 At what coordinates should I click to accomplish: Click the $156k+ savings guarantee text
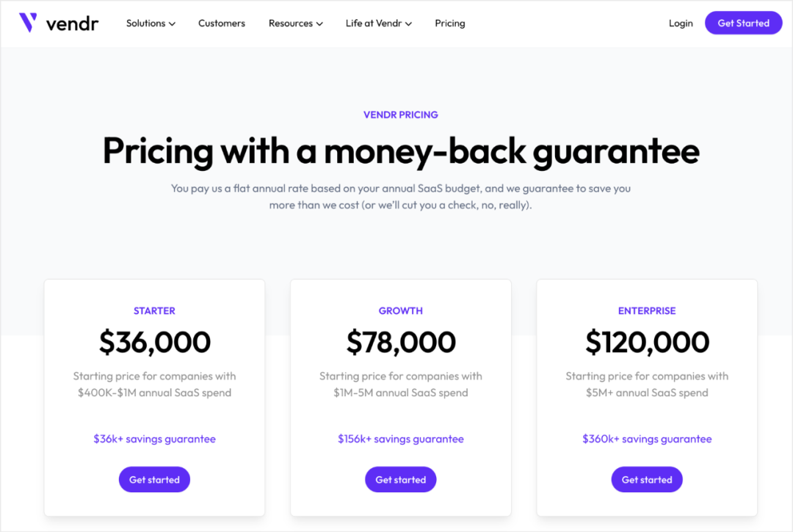(x=401, y=439)
